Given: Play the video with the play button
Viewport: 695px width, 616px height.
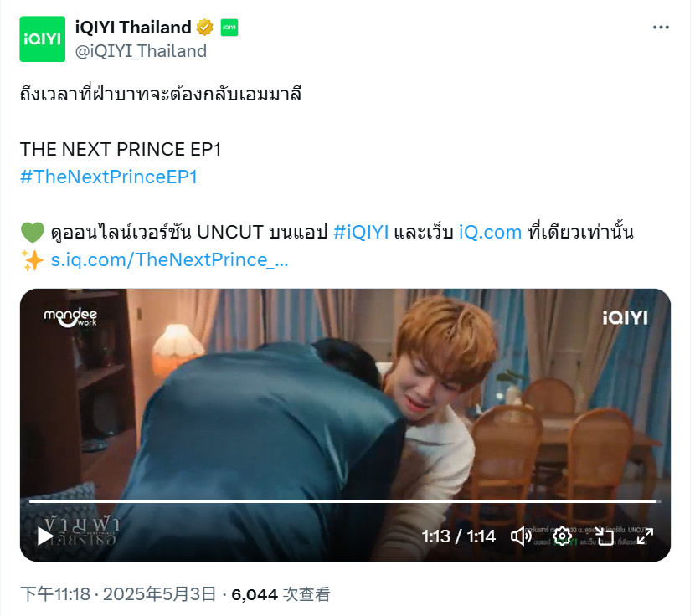Looking at the screenshot, I should pyautogui.click(x=44, y=536).
